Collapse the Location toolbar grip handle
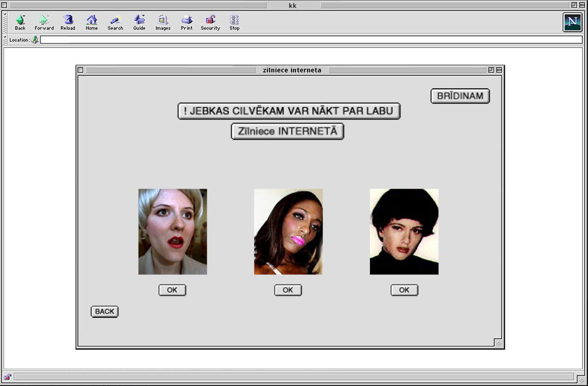Screen dimensions: 588x386 pos(5,40)
